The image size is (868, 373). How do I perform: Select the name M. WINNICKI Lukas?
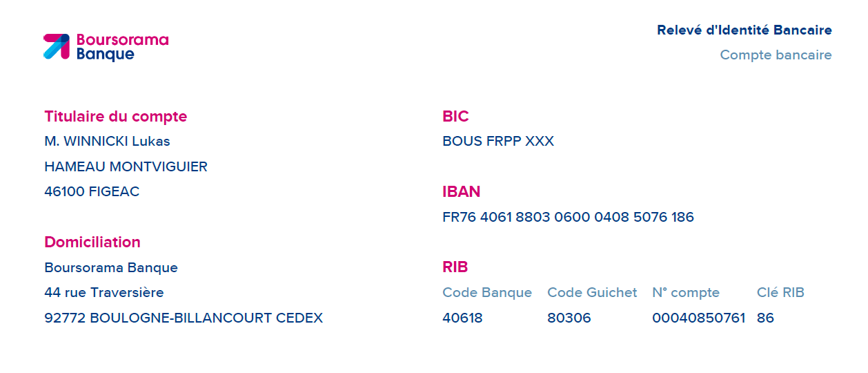click(107, 142)
